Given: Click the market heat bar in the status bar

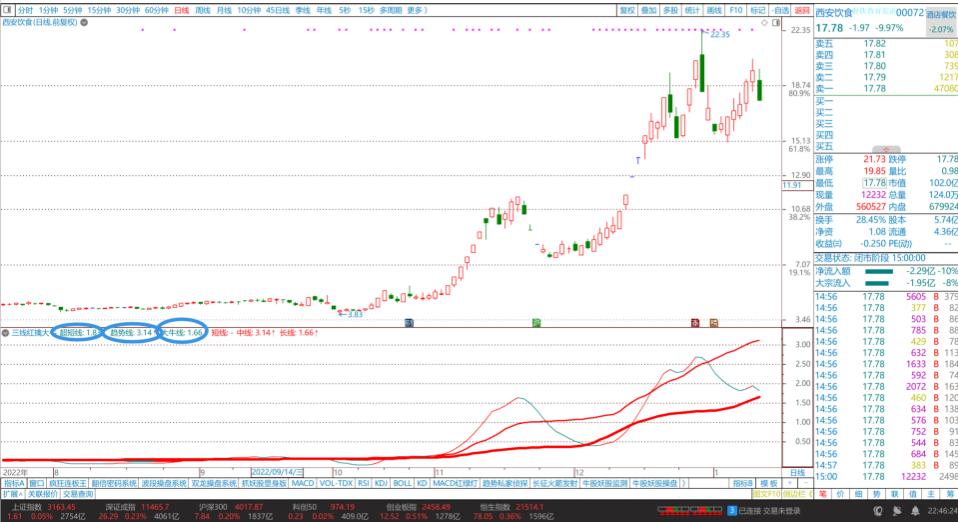Looking at the screenshot, I should pyautogui.click(x=690, y=511).
